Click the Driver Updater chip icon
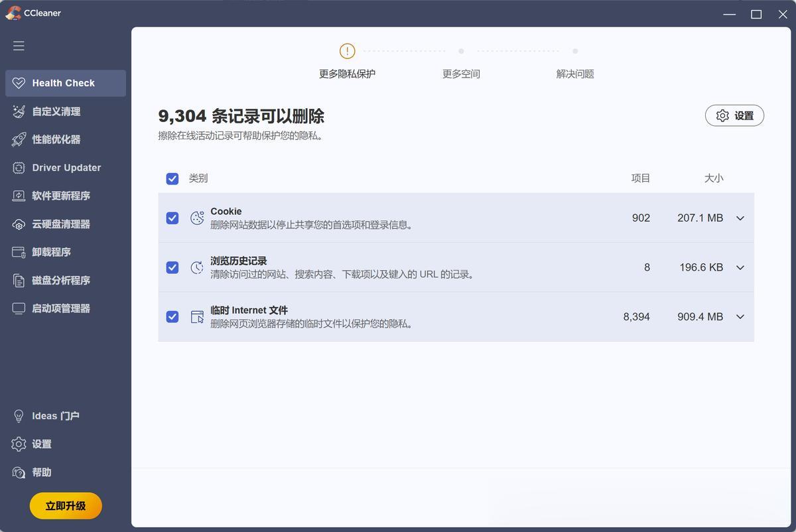Viewport: 796px width, 532px height. (19, 168)
